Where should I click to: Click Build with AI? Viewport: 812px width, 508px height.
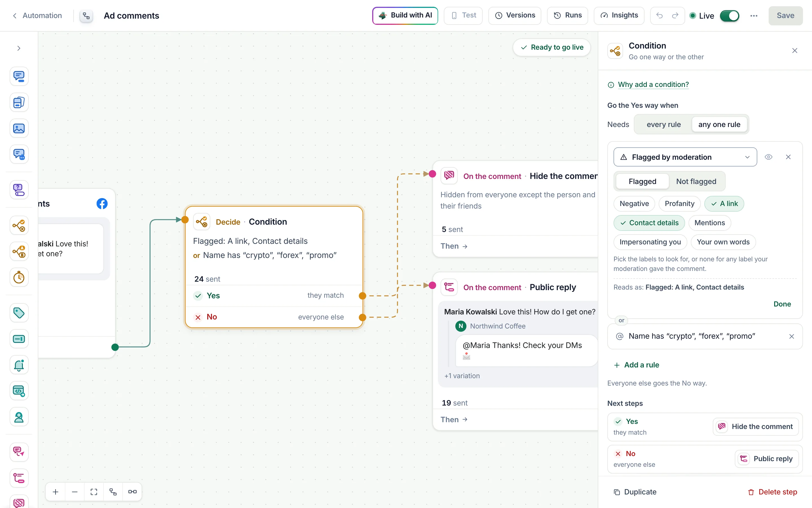(405, 16)
